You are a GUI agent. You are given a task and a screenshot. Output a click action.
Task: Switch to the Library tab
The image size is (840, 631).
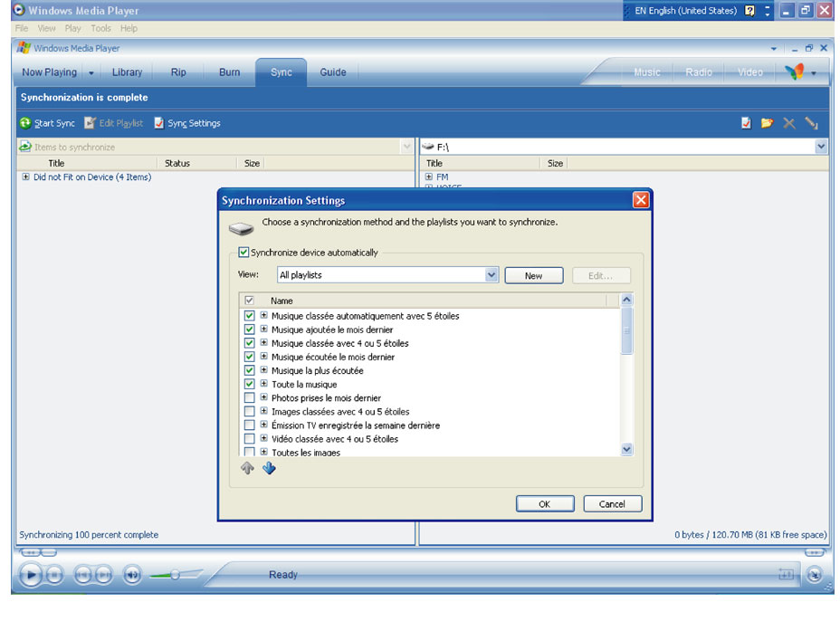[x=127, y=72]
